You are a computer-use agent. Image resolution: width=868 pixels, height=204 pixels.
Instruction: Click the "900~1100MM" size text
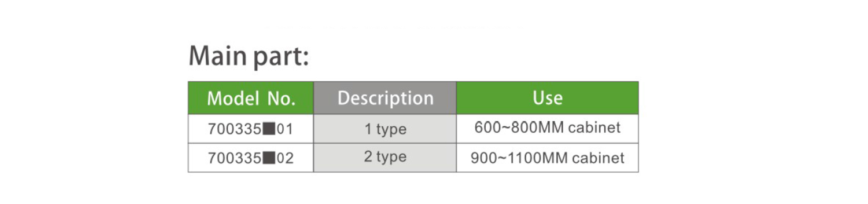[x=519, y=158]
